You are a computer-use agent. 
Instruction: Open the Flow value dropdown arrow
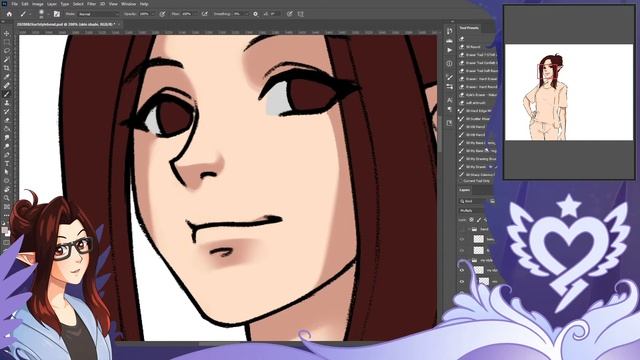(x=195, y=14)
